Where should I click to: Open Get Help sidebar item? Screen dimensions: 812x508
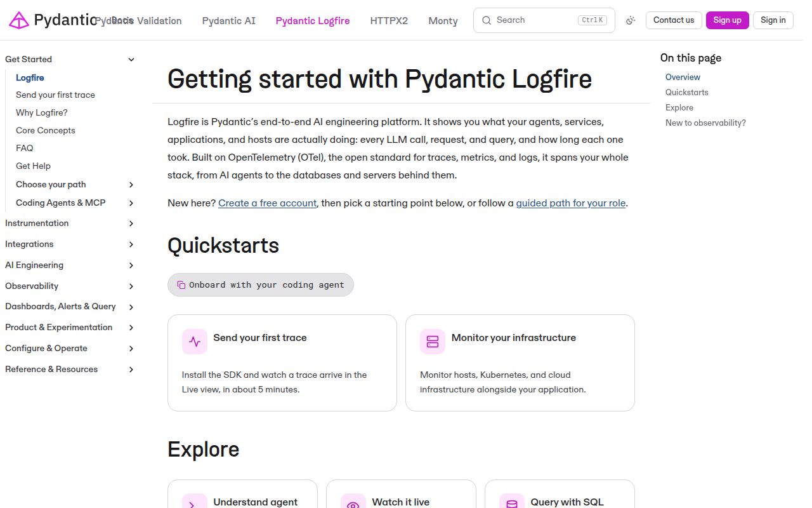tap(33, 166)
